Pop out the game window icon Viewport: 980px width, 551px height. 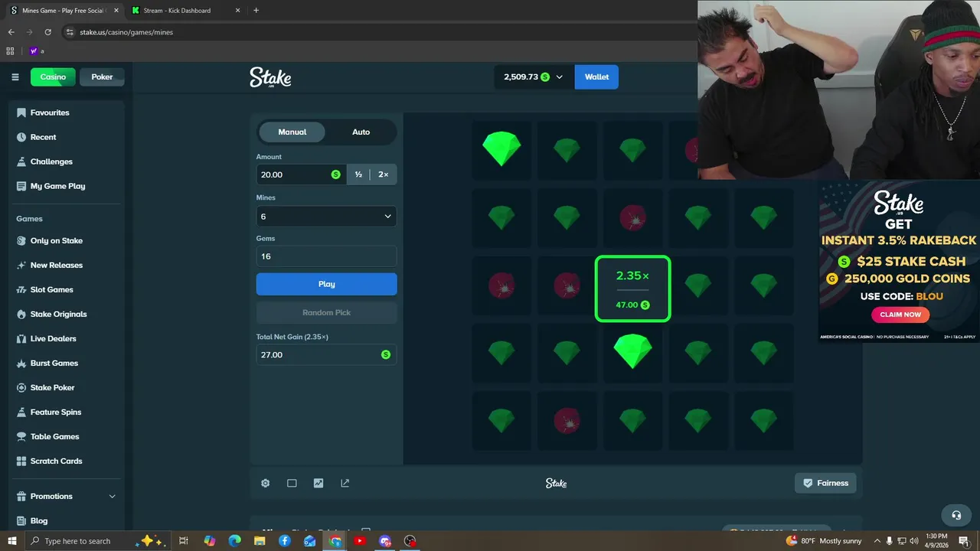coord(345,483)
